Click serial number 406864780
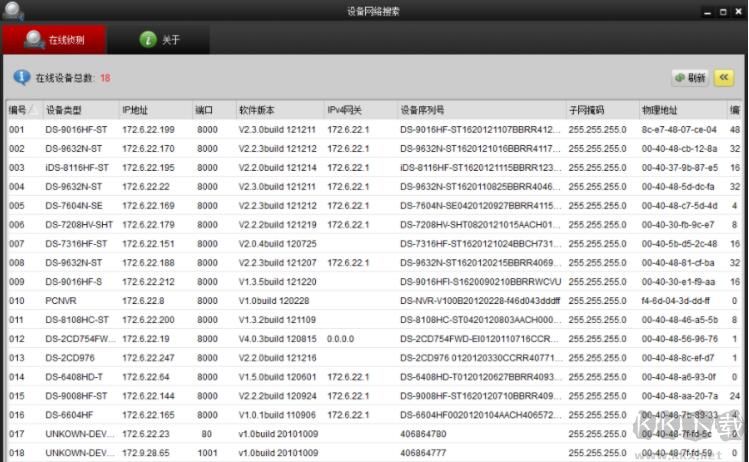 pos(423,434)
